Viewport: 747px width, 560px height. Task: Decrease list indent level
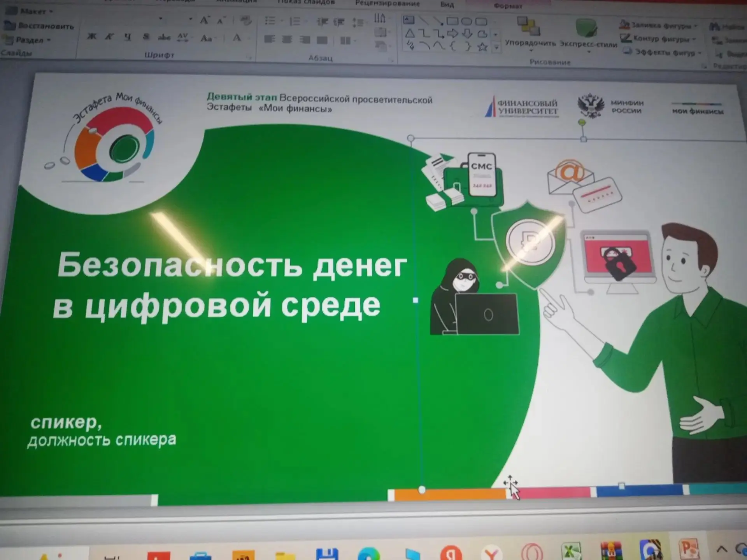point(322,22)
